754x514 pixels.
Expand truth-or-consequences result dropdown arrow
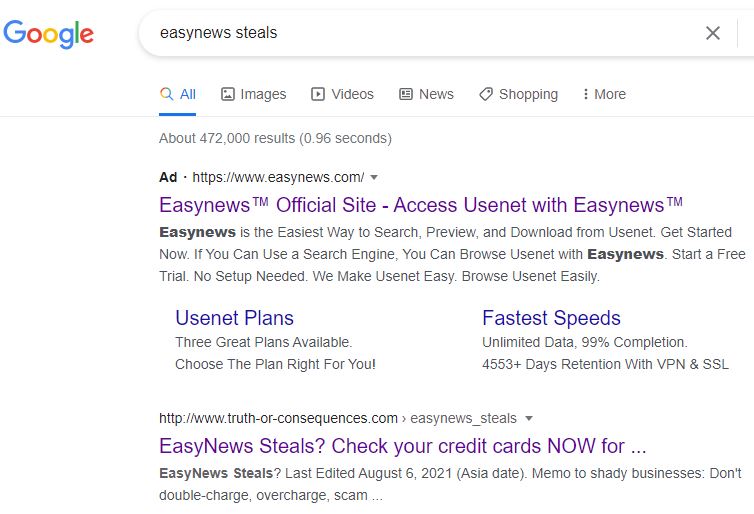[x=529, y=418]
